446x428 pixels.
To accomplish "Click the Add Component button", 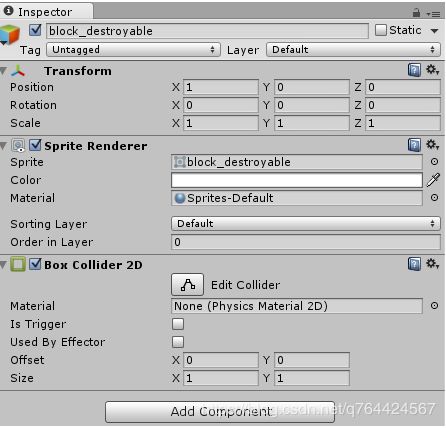I will pos(220,412).
